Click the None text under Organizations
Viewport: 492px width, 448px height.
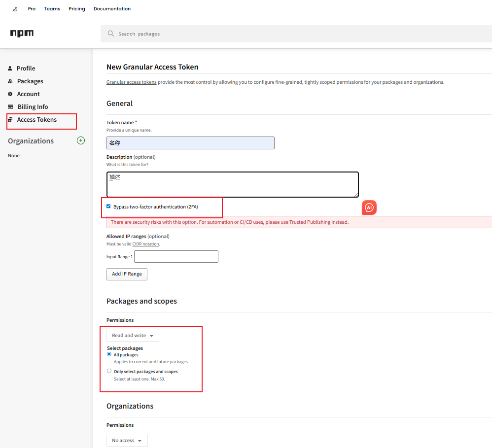(14, 156)
